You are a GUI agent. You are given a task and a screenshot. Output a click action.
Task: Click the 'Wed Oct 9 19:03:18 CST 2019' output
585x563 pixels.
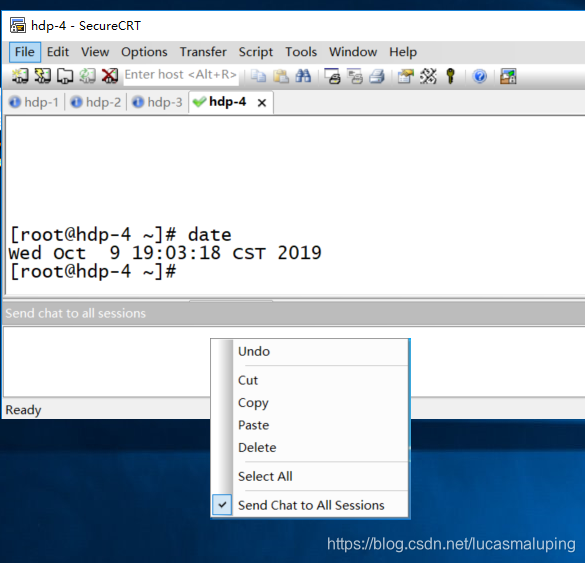pyautogui.click(x=165, y=253)
